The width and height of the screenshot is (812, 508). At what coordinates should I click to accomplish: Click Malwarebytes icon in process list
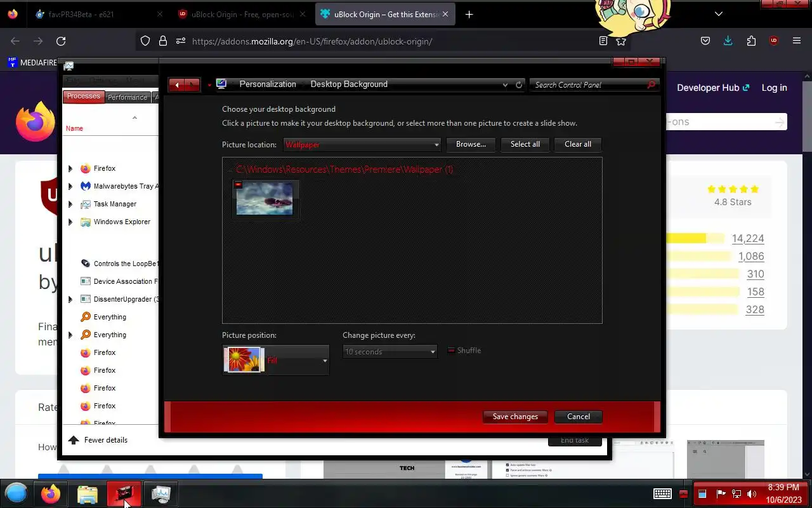[x=86, y=187]
